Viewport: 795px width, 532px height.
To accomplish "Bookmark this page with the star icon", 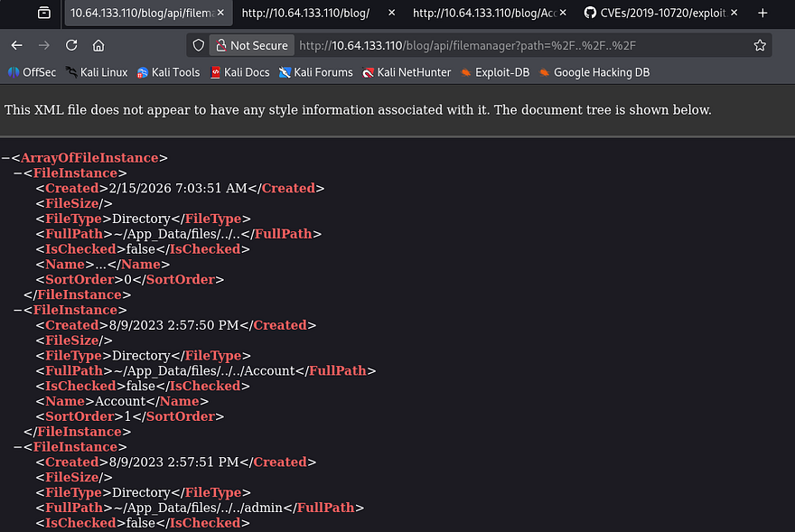I will pyautogui.click(x=760, y=45).
